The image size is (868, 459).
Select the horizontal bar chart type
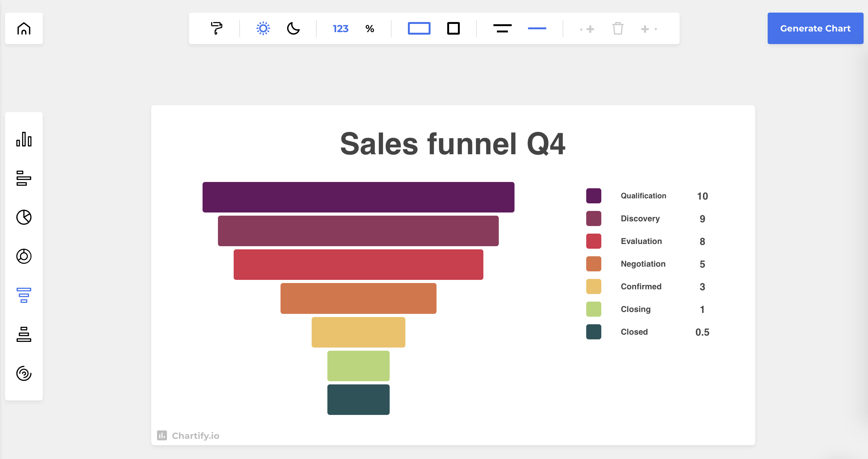[x=24, y=178]
